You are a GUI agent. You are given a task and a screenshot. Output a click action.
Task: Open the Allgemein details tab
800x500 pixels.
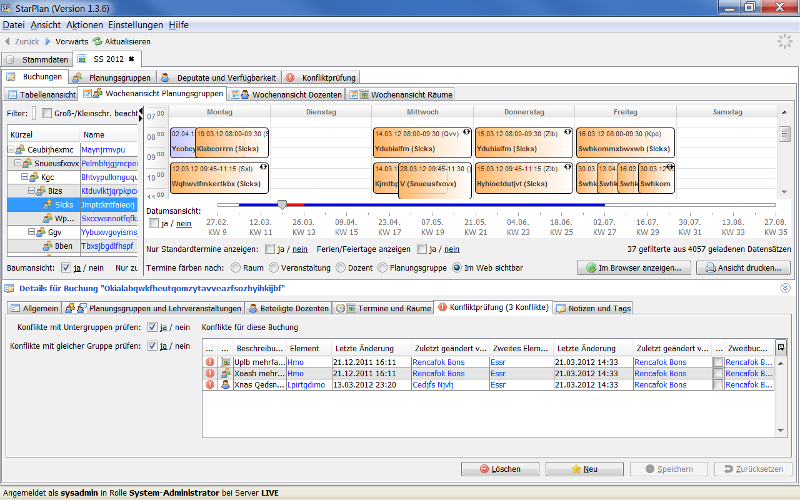[x=34, y=308]
